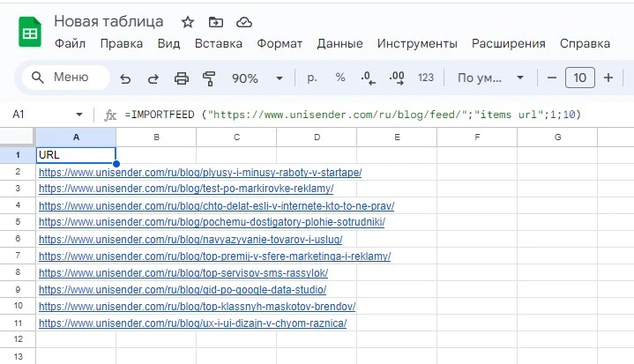Open the plyusy-i-minusy-raboty-v-startape link

[200, 173]
